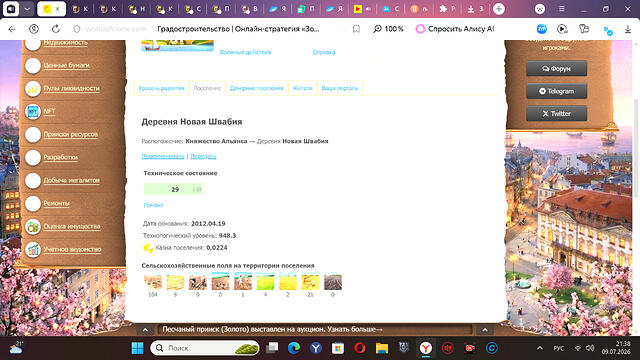Switch to Дочерние поселения tab

(257, 88)
